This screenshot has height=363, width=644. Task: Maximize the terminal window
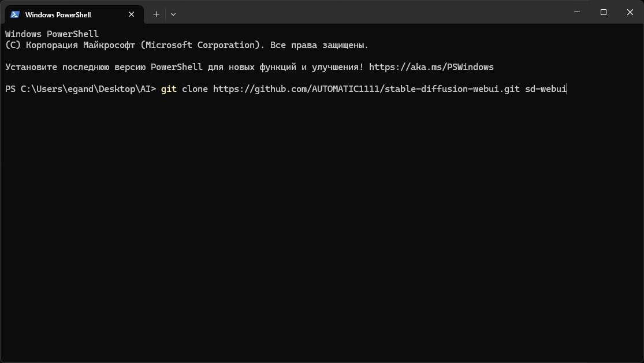point(604,12)
